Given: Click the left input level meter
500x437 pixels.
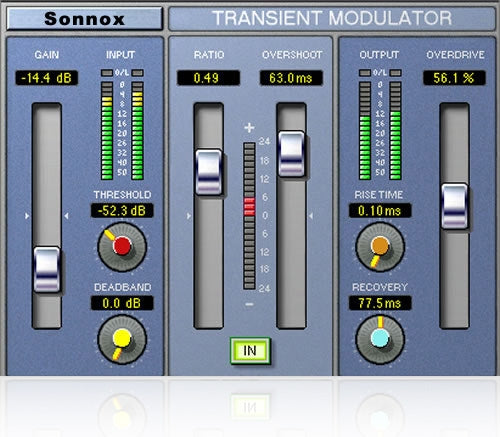Looking at the screenshot, I should tap(107, 130).
